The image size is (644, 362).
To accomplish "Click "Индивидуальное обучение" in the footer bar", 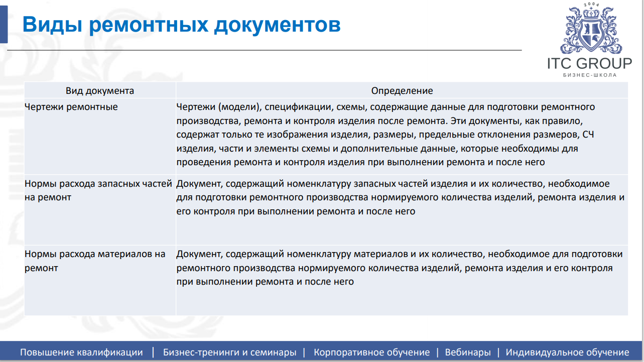I will pos(568,352).
